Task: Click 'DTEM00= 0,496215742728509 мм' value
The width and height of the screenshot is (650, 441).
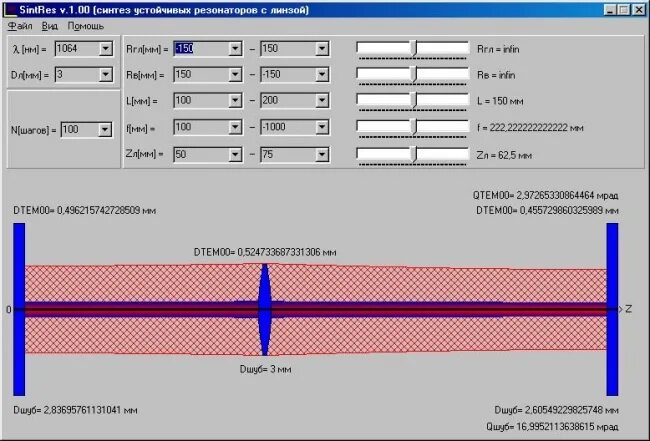Action: coord(85,211)
